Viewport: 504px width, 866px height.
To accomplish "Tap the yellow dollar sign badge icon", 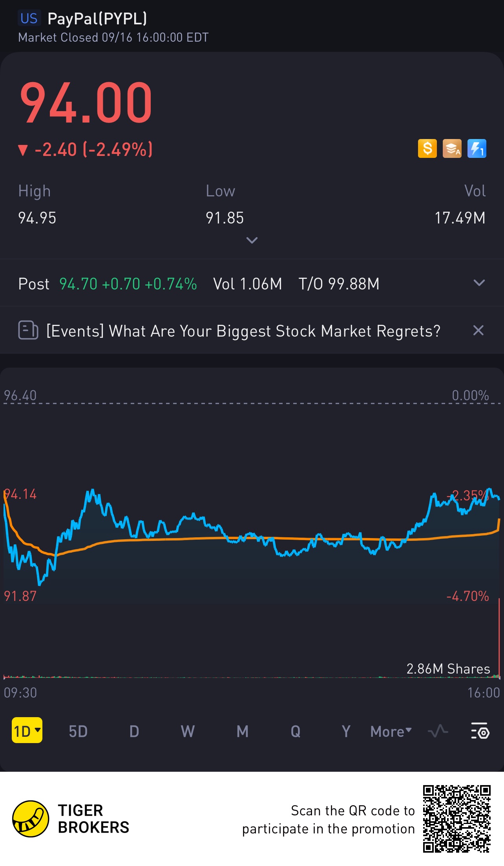I will pos(427,149).
